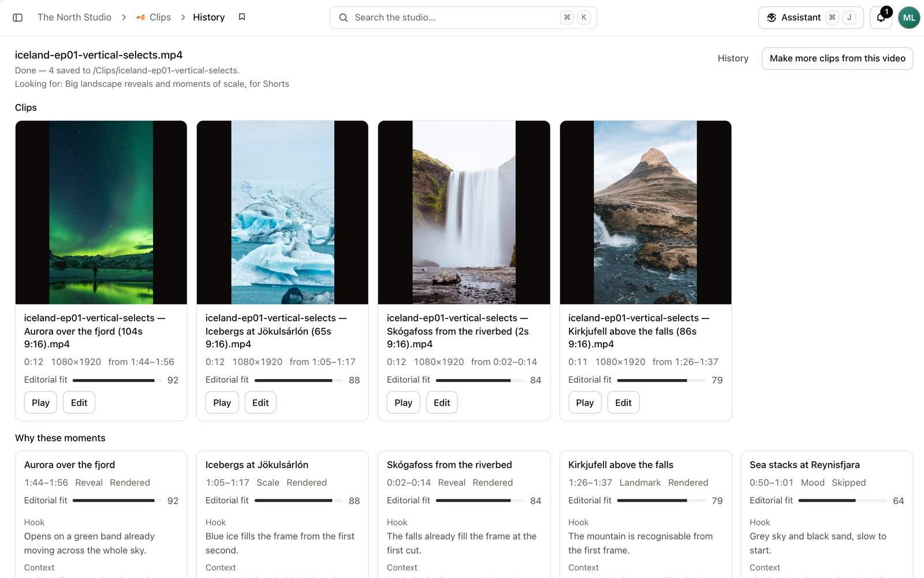Click the search magnifier icon
This screenshot has height=578, width=924.
click(x=343, y=17)
